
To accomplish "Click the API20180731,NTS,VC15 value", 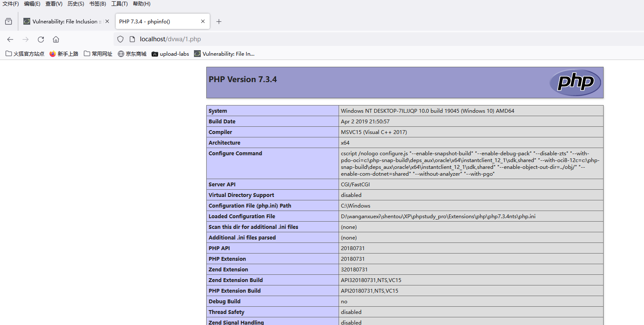I will coord(370,291).
